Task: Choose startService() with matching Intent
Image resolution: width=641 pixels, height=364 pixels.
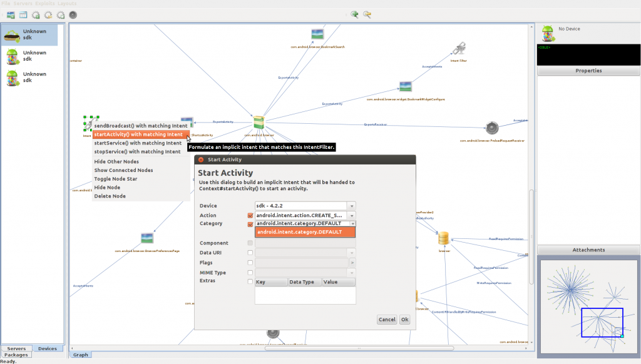Action: pyautogui.click(x=141, y=143)
